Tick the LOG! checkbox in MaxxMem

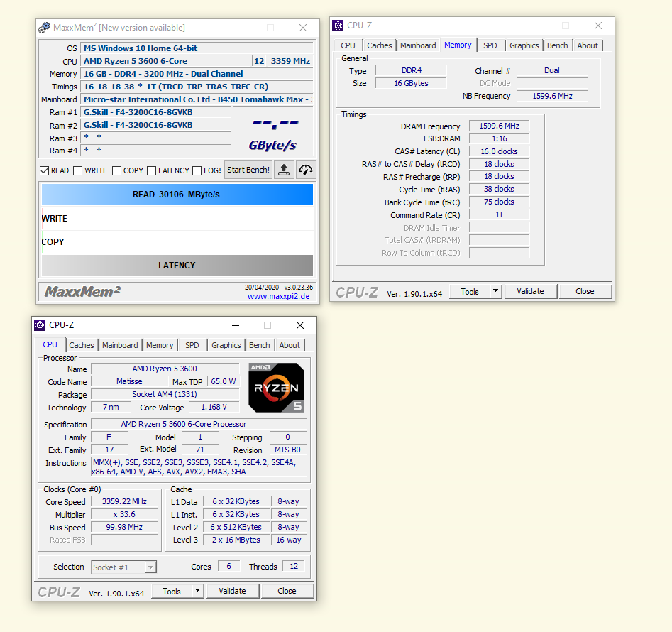197,170
